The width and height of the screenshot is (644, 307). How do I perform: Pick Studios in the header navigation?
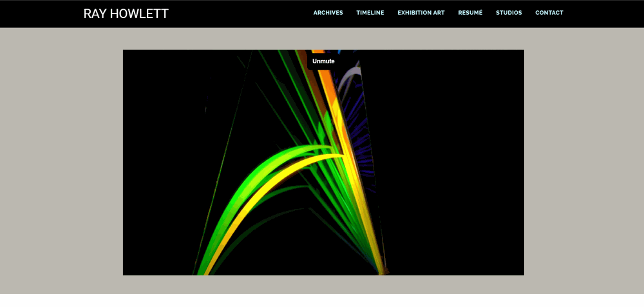(x=509, y=13)
